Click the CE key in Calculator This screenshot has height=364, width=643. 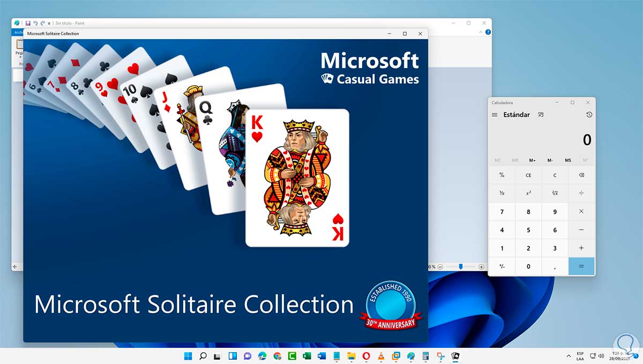528,175
